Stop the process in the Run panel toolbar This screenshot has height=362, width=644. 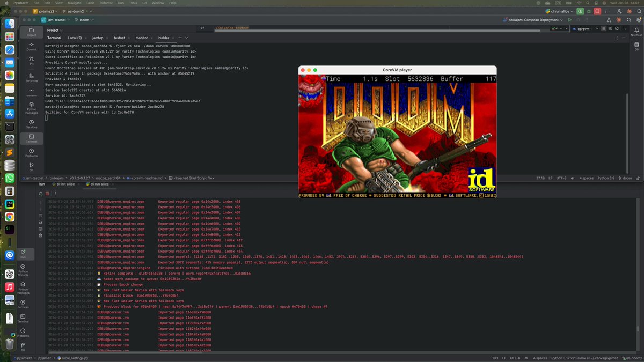(47, 194)
